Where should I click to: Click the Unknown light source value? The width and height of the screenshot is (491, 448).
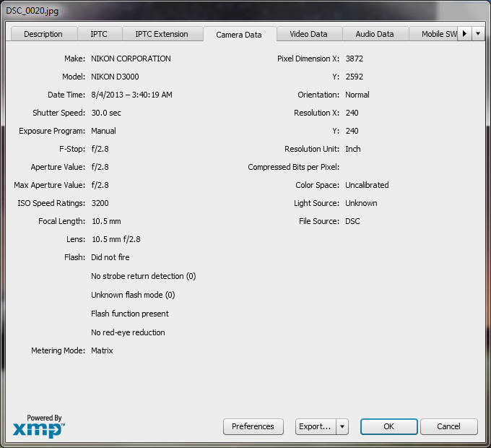click(x=361, y=203)
